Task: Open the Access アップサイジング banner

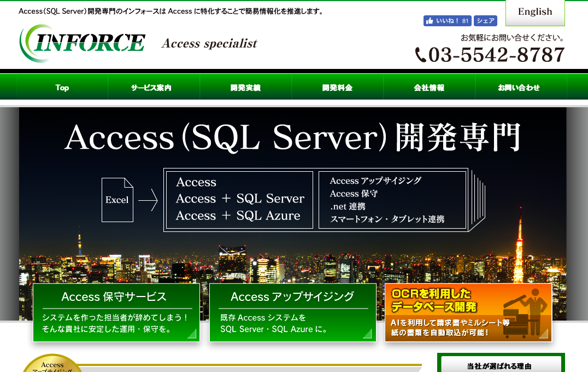Action: [293, 312]
